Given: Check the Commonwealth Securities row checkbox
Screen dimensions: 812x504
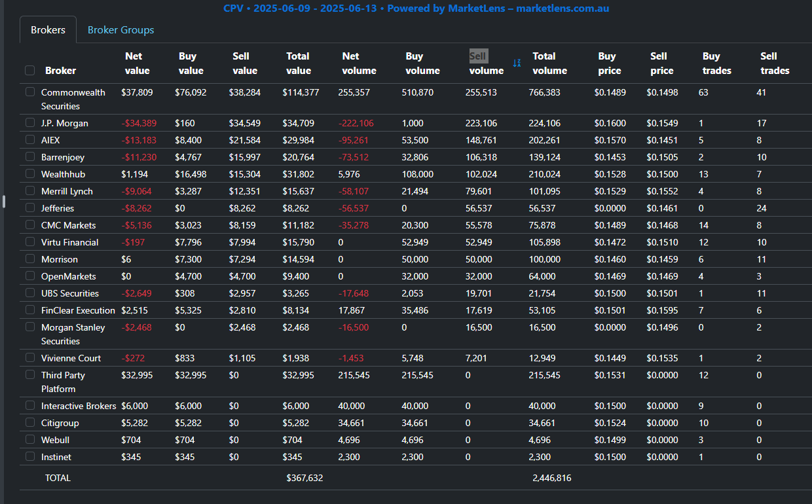Looking at the screenshot, I should pos(29,92).
